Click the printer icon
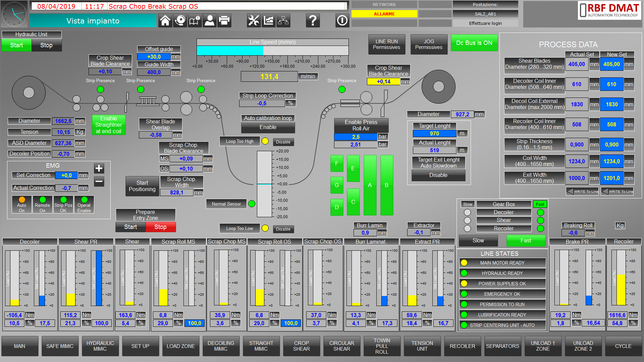Screen dimensions: 644x362 [x=224, y=21]
